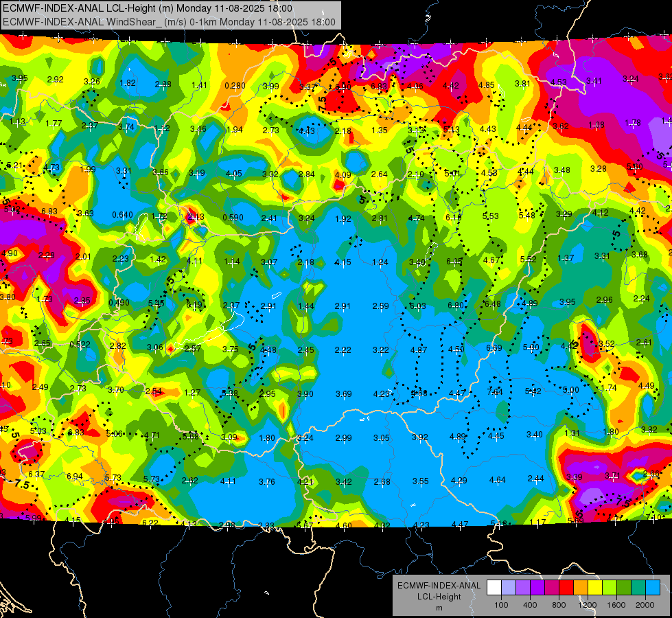Click the legend scale value 2000
Image resolution: width=672 pixels, height=618 pixels.
(645, 605)
